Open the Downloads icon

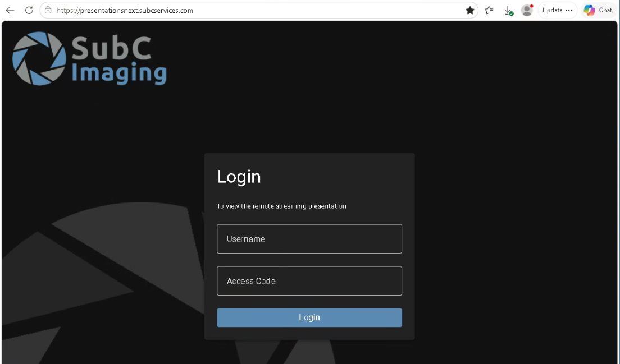point(508,11)
